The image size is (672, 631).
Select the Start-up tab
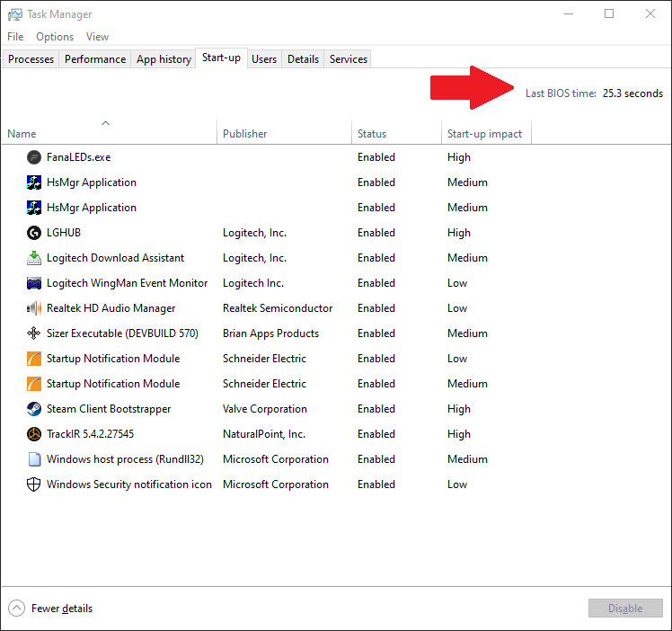click(222, 58)
